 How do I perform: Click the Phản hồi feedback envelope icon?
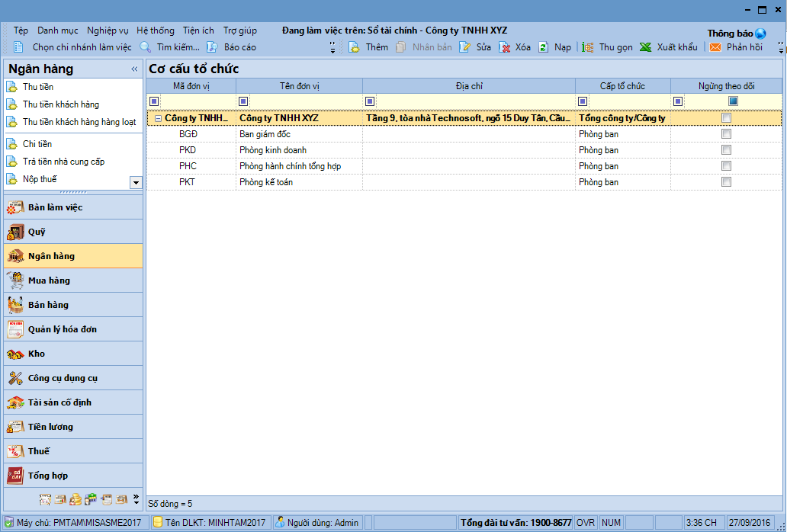pyautogui.click(x=715, y=47)
